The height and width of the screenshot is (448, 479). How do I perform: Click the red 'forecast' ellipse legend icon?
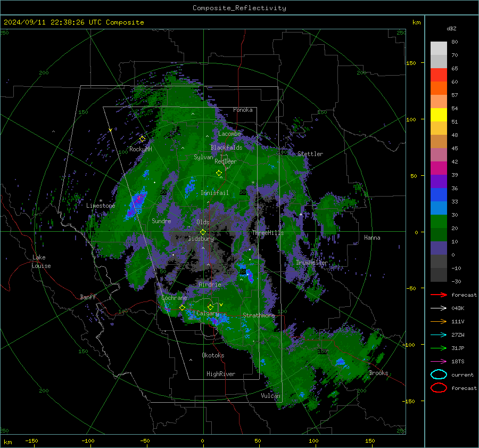(x=439, y=388)
